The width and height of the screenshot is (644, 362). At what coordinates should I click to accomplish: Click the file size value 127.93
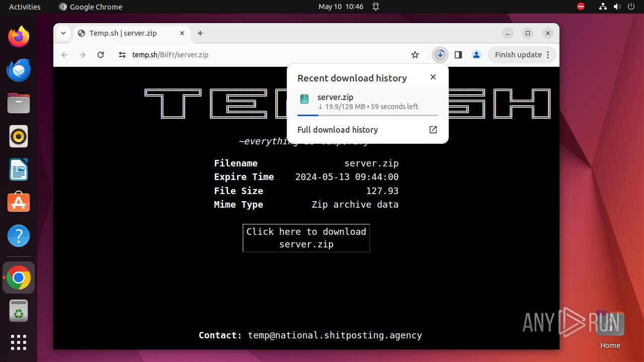(382, 191)
